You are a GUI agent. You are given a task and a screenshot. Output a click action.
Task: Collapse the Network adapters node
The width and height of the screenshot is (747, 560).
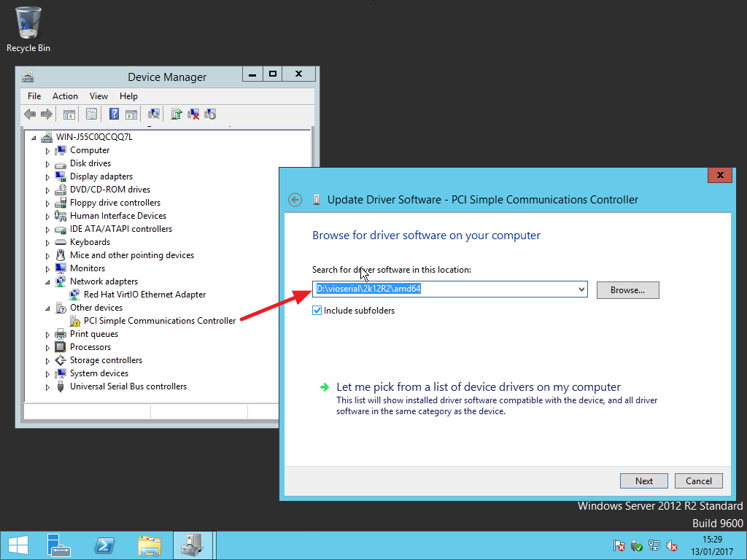tap(47, 282)
